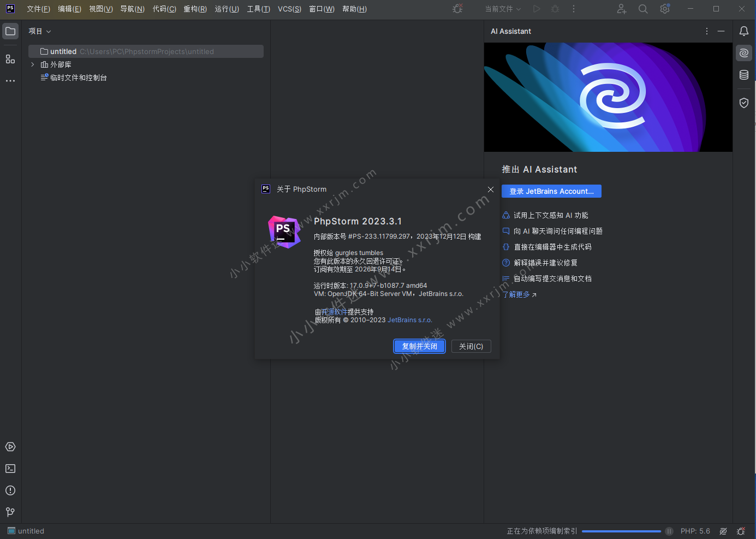Expand the External Libraries tree node

[33, 64]
